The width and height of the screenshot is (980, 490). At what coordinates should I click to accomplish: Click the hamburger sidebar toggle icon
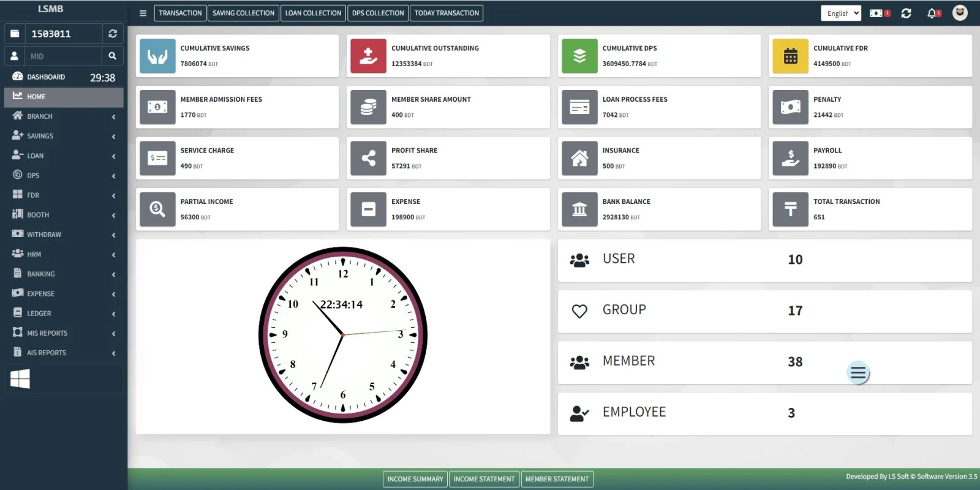[143, 13]
